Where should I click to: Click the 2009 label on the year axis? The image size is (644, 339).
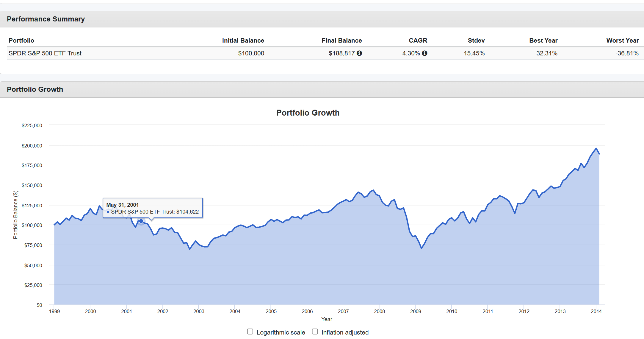415,311
